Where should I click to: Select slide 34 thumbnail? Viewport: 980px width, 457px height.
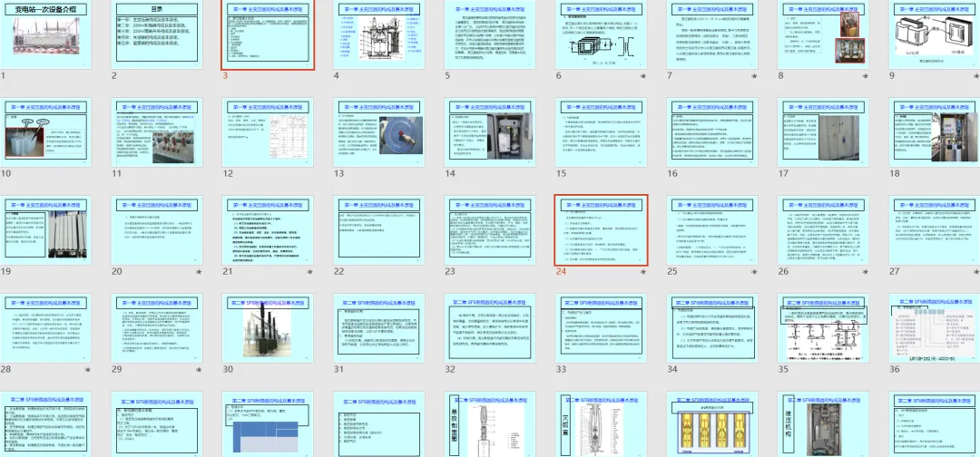point(713,328)
